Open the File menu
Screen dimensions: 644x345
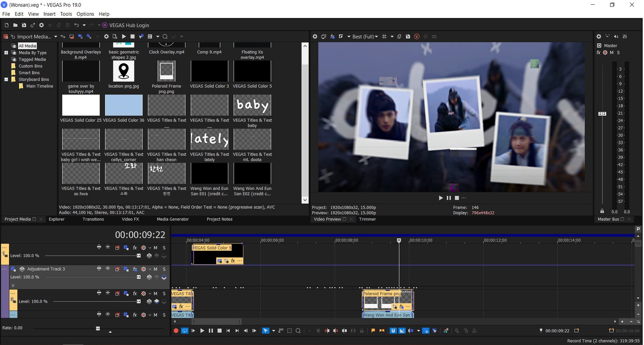tap(6, 14)
